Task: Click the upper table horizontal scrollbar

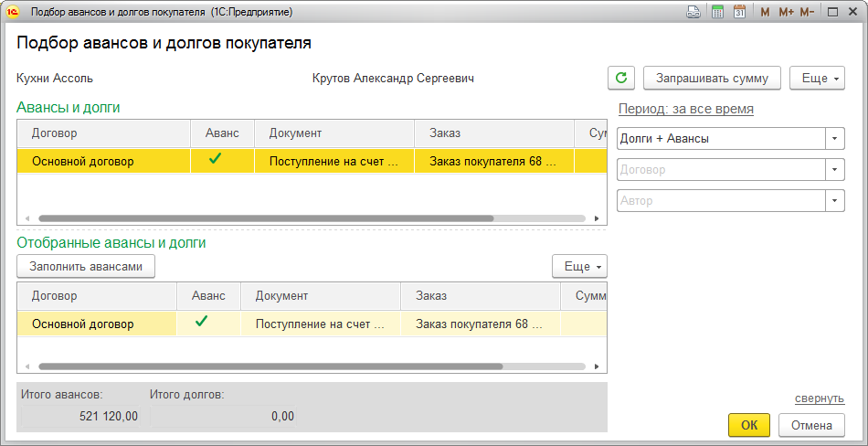Action: point(265,218)
